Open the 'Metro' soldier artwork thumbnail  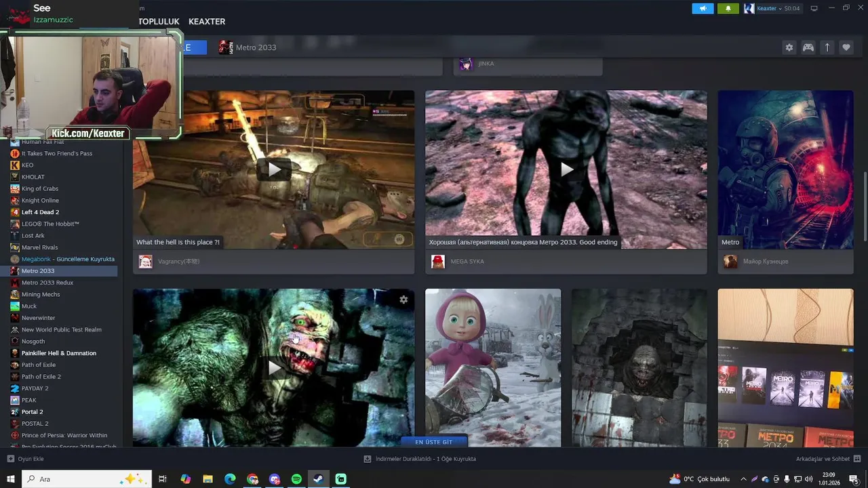(x=785, y=169)
